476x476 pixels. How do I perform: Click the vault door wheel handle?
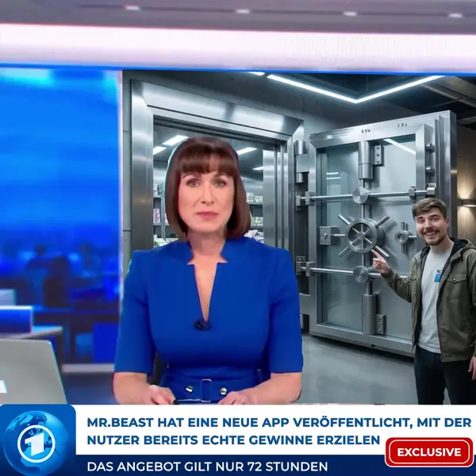(364, 235)
